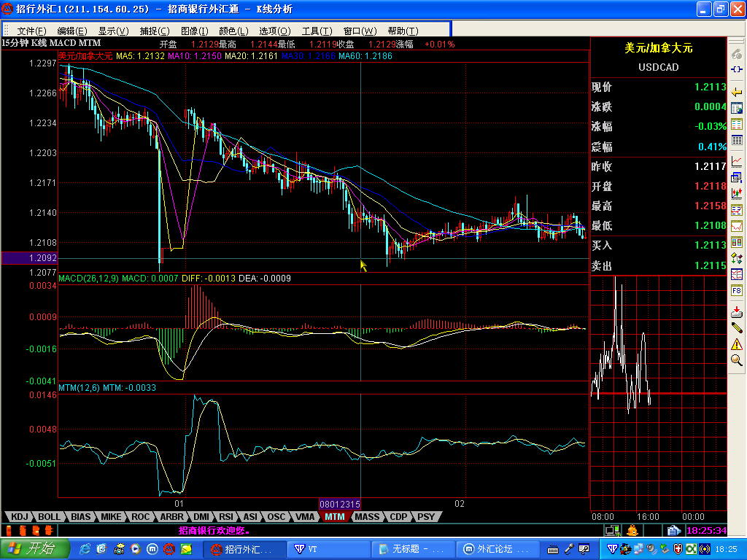The height and width of the screenshot is (560, 747).
Task: Open the candlestick K-line chart icon
Action: pyautogui.click(x=737, y=192)
